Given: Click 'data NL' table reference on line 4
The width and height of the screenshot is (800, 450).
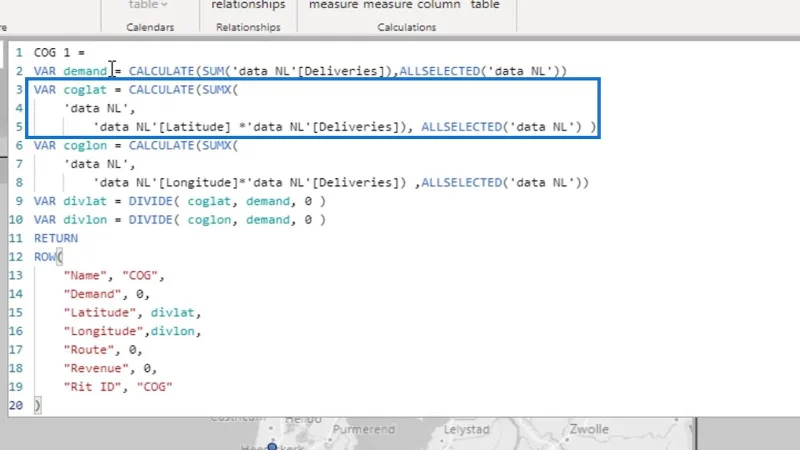Looking at the screenshot, I should (x=96, y=108).
